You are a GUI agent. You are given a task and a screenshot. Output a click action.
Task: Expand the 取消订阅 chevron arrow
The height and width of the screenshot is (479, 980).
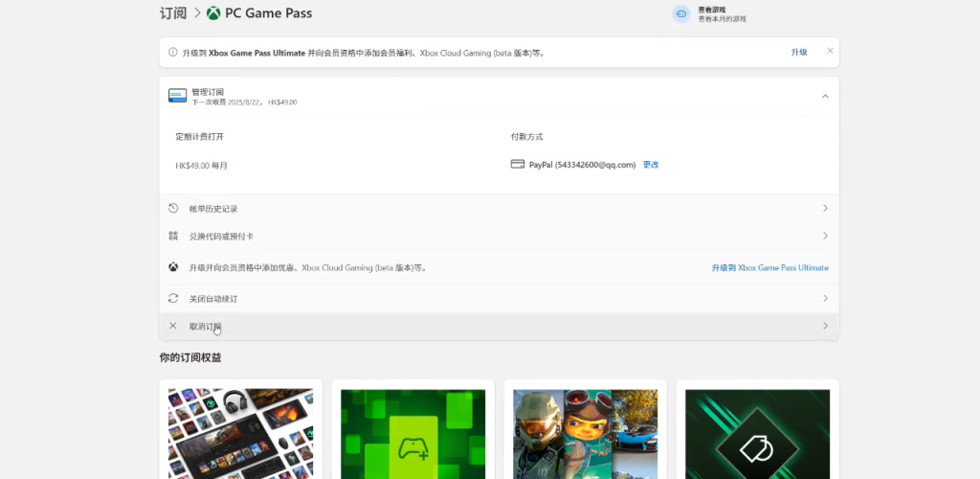coord(825,326)
